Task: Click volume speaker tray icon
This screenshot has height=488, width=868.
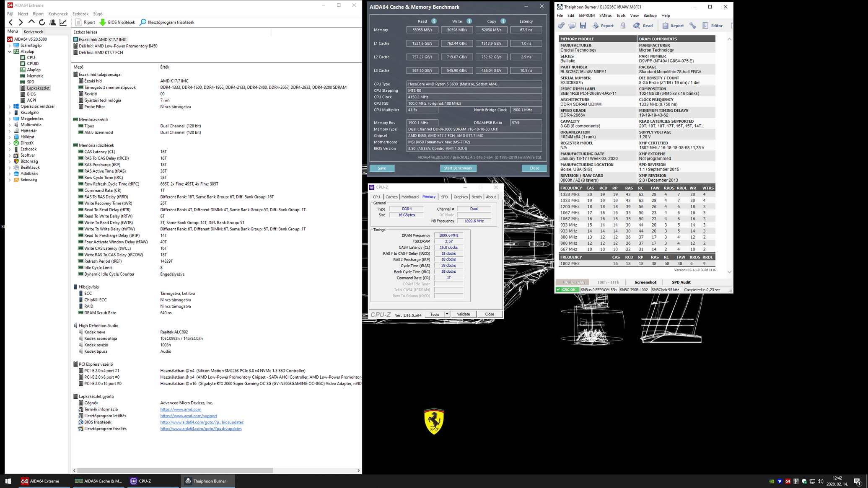Action: click(820, 481)
